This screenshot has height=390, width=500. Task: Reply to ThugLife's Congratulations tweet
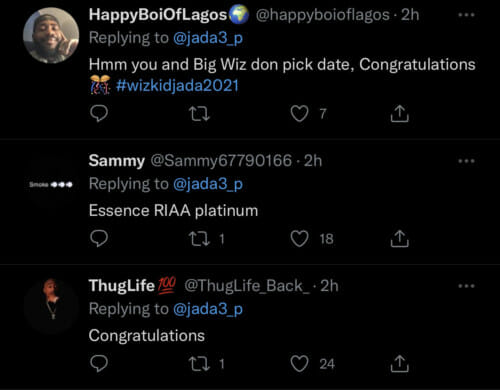[x=99, y=363]
